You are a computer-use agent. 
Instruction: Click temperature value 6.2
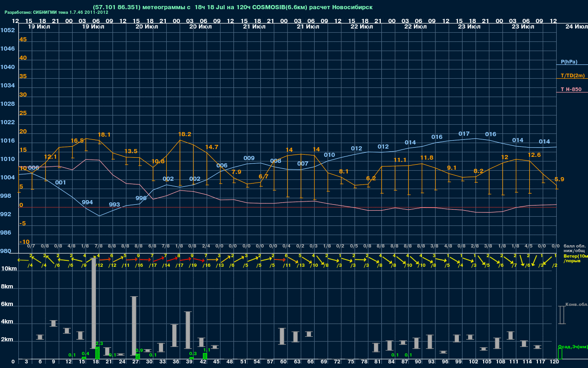click(371, 178)
